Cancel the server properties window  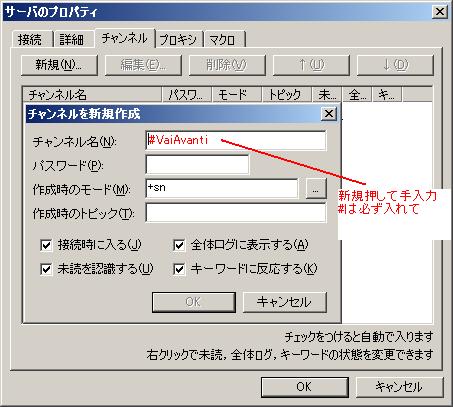coord(400,387)
